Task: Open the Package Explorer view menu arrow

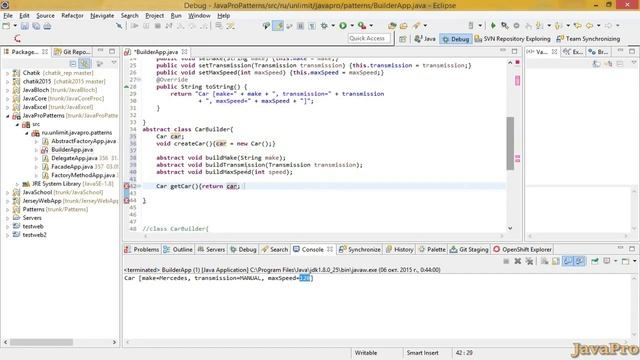Action: pos(114,63)
